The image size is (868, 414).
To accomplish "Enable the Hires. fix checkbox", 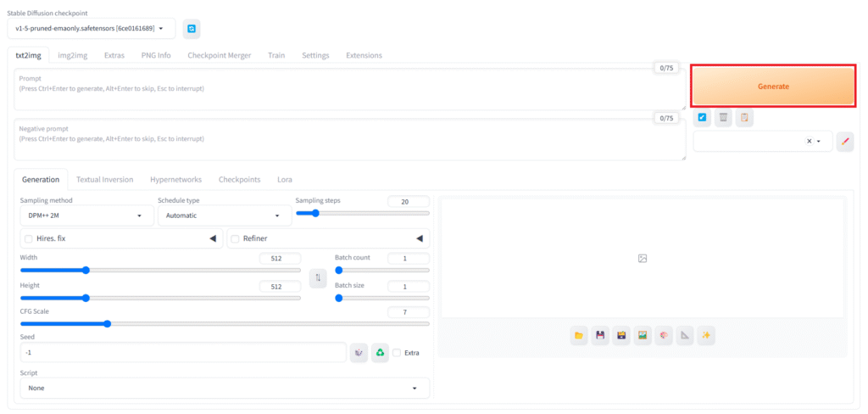I will 30,239.
